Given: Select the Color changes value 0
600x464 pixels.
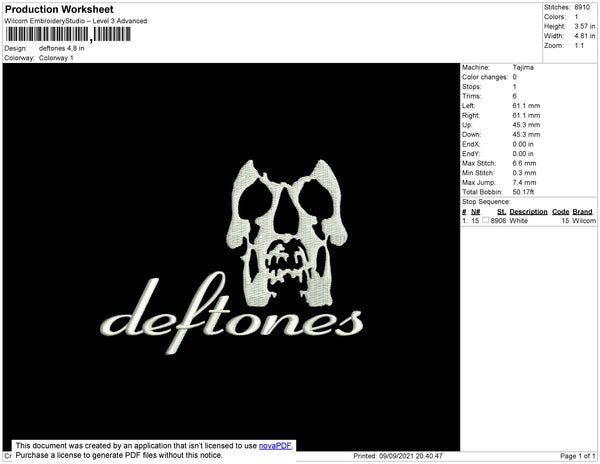Looking at the screenshot, I should click(515, 77).
